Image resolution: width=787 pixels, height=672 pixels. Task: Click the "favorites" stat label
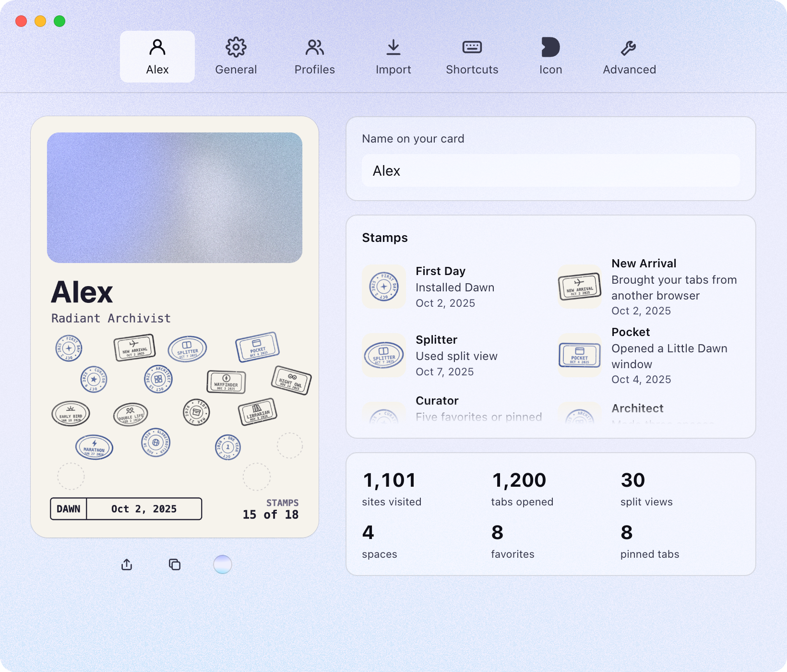click(513, 554)
